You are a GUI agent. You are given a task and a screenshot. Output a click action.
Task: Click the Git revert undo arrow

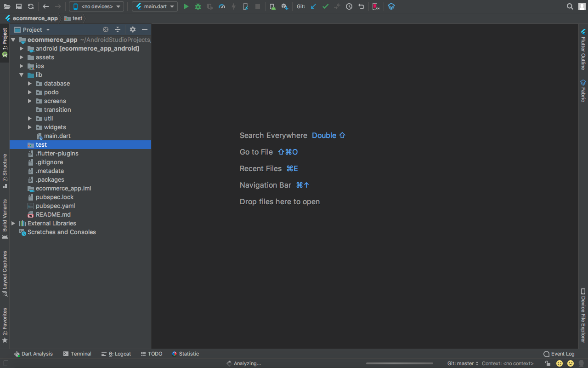(x=361, y=6)
